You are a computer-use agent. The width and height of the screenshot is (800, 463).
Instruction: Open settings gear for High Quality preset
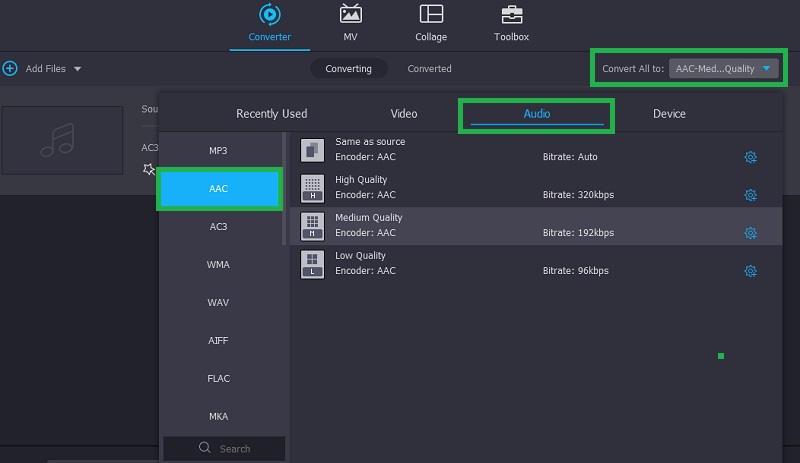pyautogui.click(x=750, y=195)
